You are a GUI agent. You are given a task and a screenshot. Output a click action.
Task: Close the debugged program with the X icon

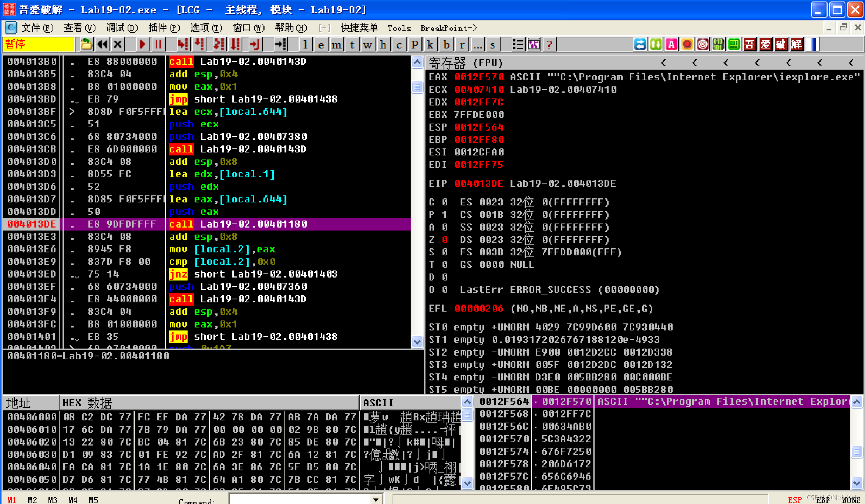coord(118,44)
